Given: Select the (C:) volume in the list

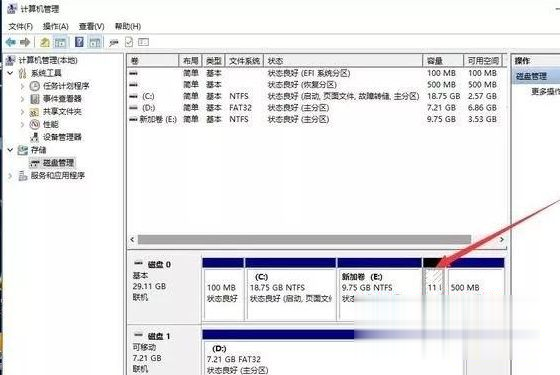Looking at the screenshot, I should [148, 96].
